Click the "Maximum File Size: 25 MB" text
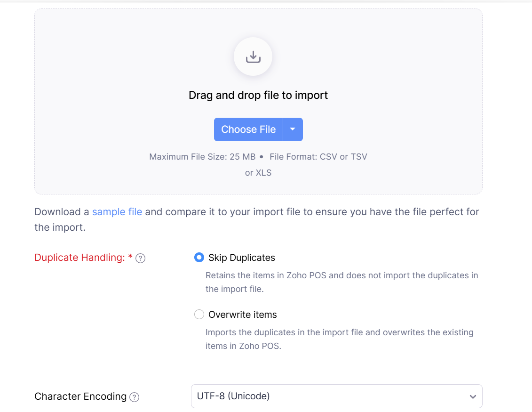The image size is (532, 412). (202, 157)
